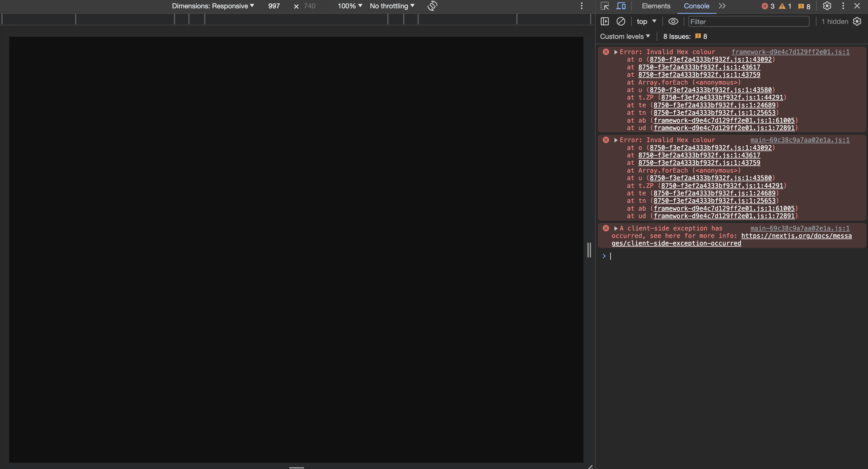Click inside the console Filter field
868x469 pixels.
pyautogui.click(x=748, y=21)
